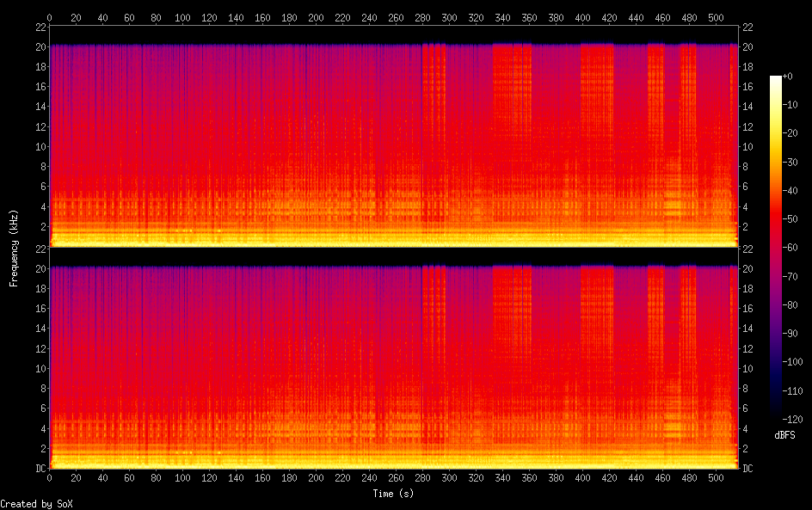Click the "Created by SoX" text
The image size is (812, 510).
click(x=36, y=504)
